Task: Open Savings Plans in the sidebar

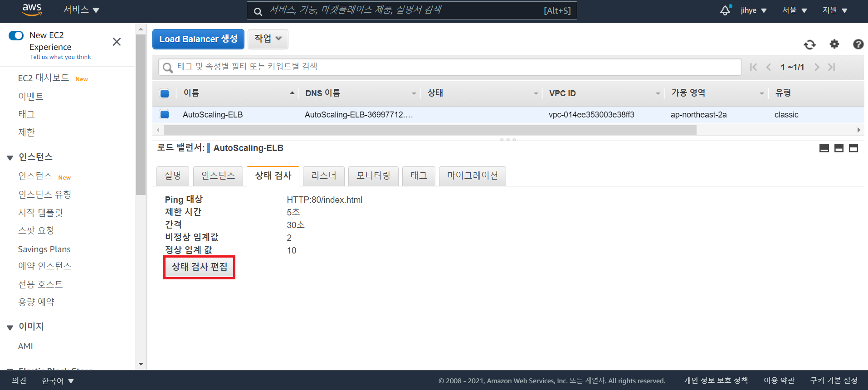Action: click(x=44, y=249)
